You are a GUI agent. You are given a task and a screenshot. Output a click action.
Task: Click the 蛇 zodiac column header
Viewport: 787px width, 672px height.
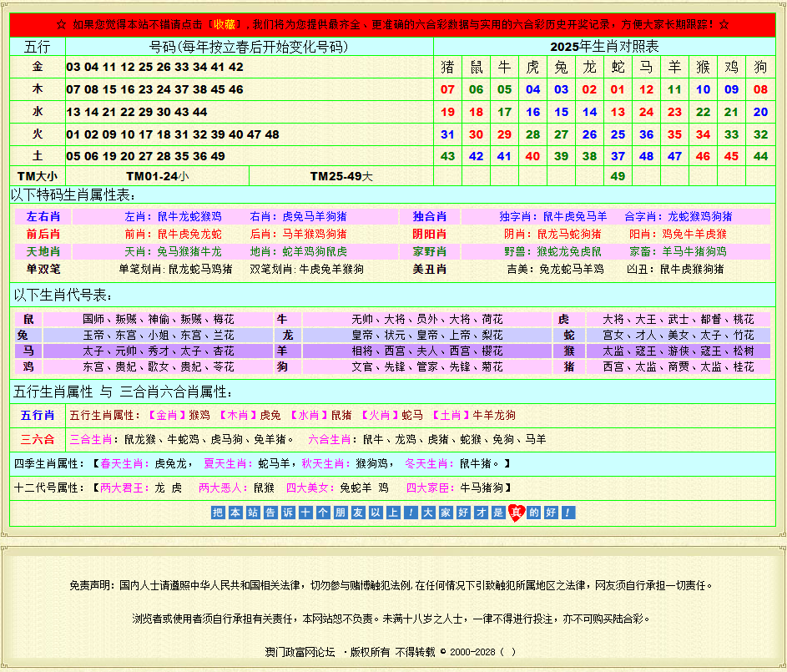618,67
